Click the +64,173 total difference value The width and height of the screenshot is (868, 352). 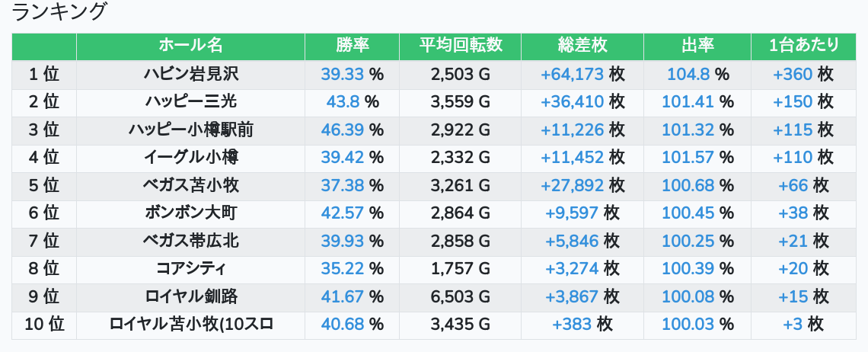click(x=572, y=74)
